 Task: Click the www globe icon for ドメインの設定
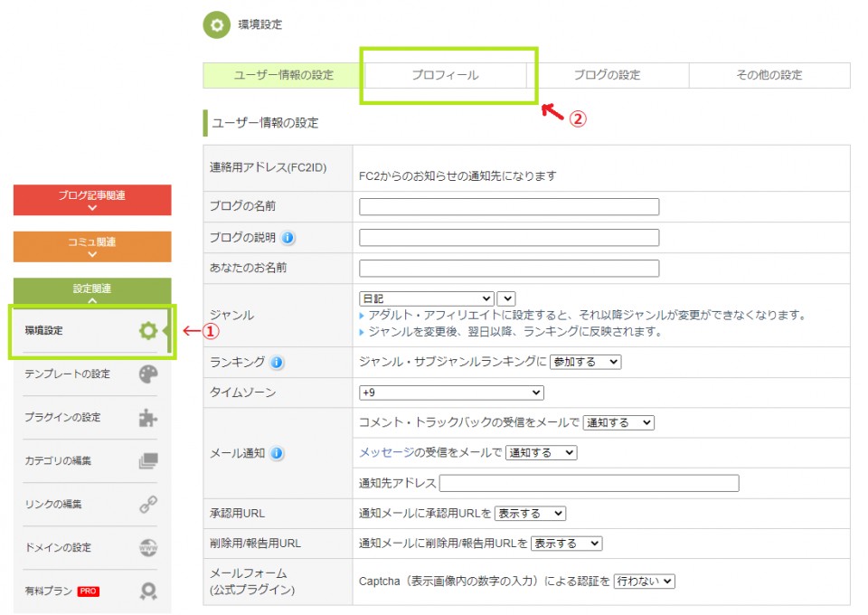pos(148,548)
